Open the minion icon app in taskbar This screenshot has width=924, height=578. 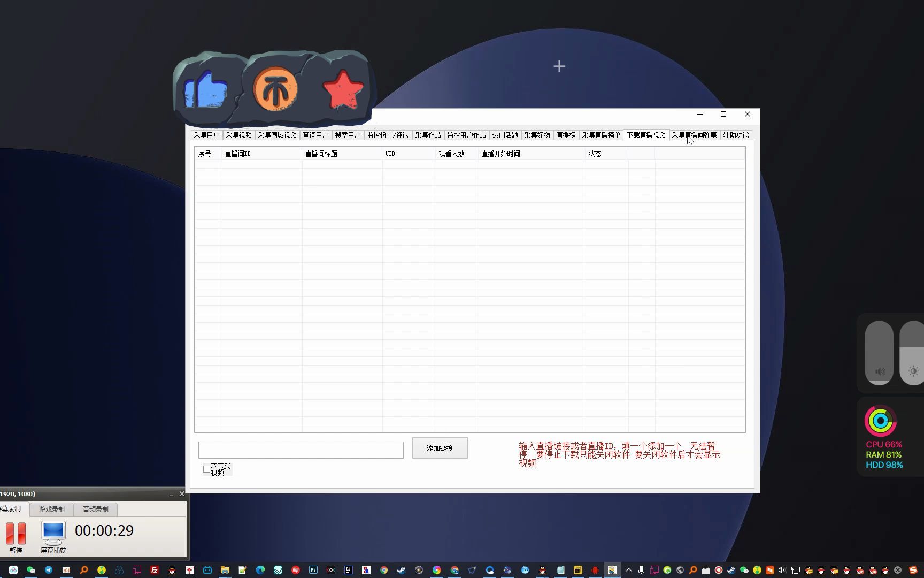click(612, 570)
